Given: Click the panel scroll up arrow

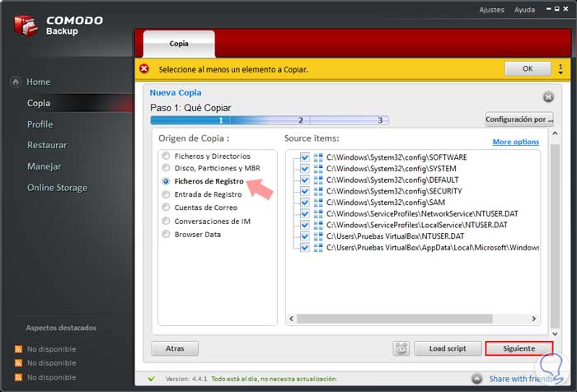Looking at the screenshot, I should pyautogui.click(x=555, y=133).
